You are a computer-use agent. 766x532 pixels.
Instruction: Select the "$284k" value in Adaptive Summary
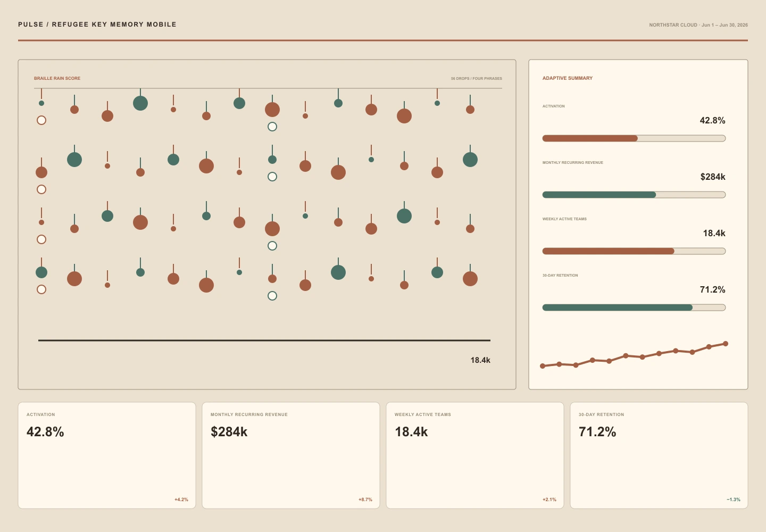pyautogui.click(x=713, y=177)
